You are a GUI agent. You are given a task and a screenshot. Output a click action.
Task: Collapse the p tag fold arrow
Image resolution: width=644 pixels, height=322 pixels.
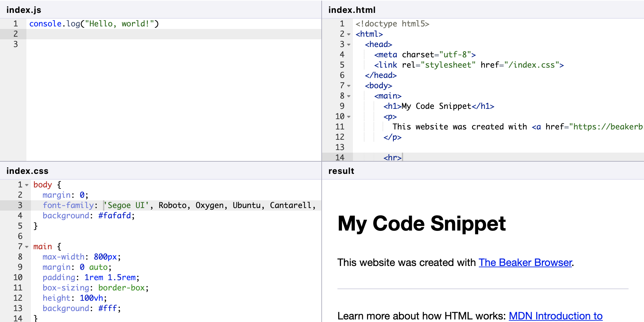pyautogui.click(x=349, y=117)
